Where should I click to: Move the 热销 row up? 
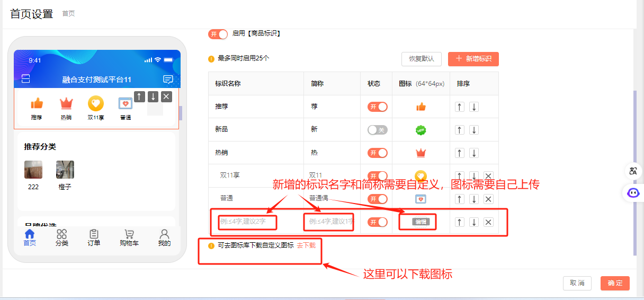(x=460, y=153)
